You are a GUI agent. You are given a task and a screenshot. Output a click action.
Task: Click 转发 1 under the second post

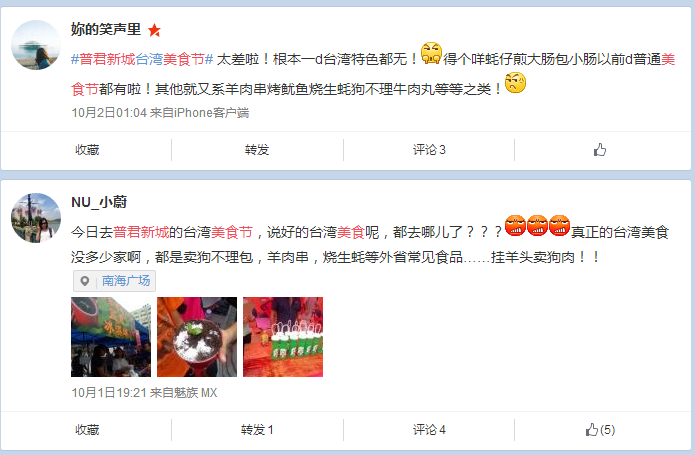tap(257, 430)
